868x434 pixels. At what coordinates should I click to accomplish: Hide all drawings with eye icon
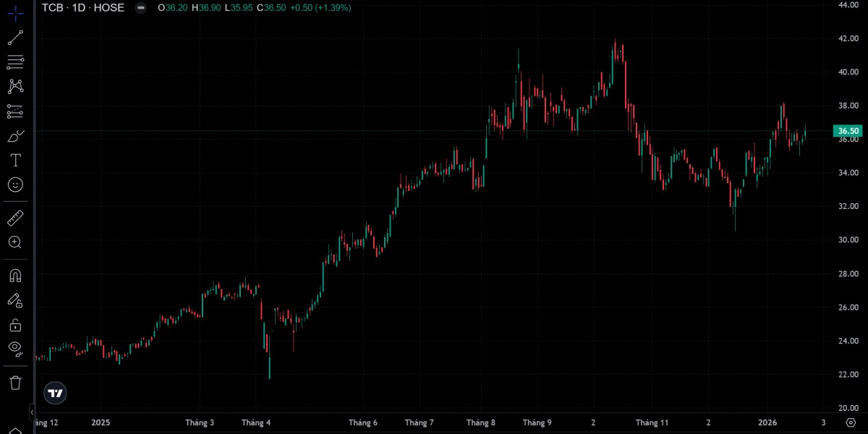[15, 349]
